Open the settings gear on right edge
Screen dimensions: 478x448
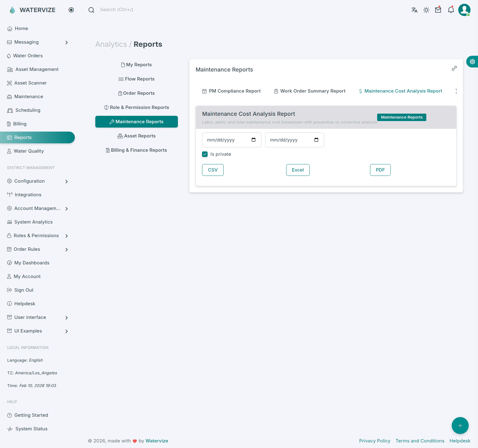pos(472,62)
